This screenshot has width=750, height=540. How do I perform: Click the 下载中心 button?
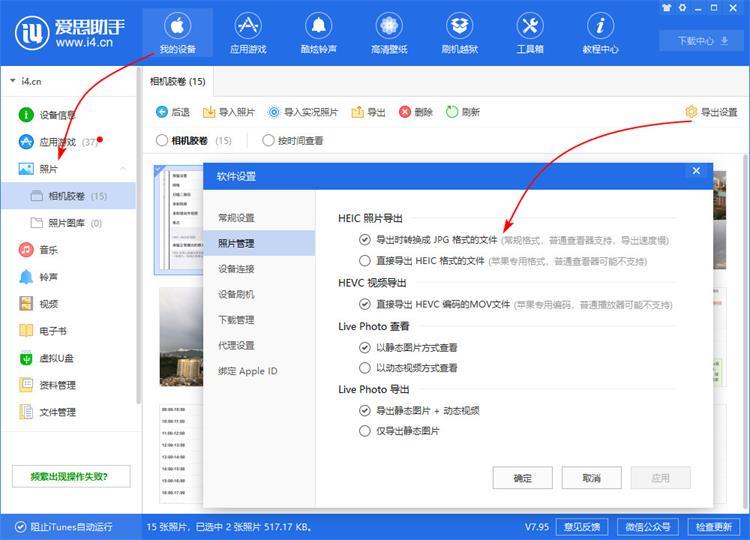[x=703, y=41]
